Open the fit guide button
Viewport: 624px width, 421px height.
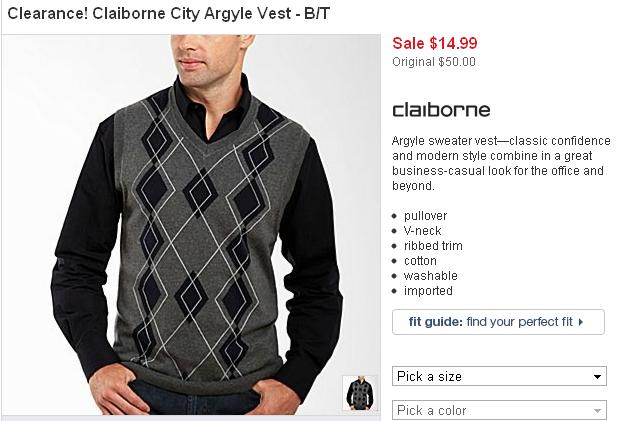point(498,322)
